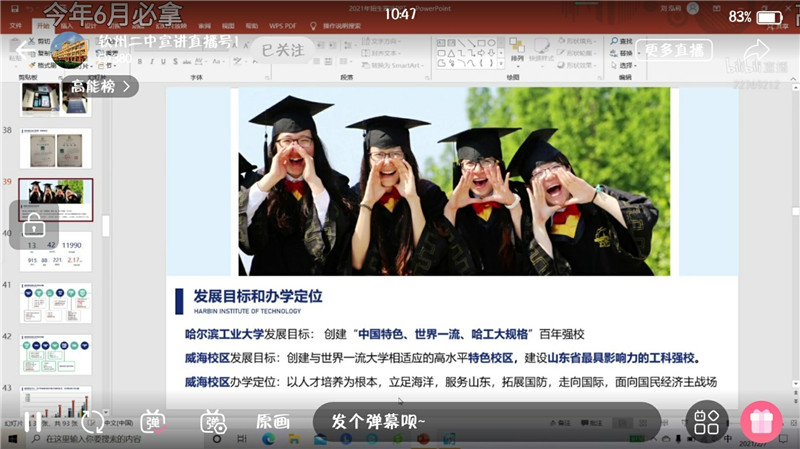Open danmaku settings icon
The height and width of the screenshot is (449, 800).
pos(213,422)
